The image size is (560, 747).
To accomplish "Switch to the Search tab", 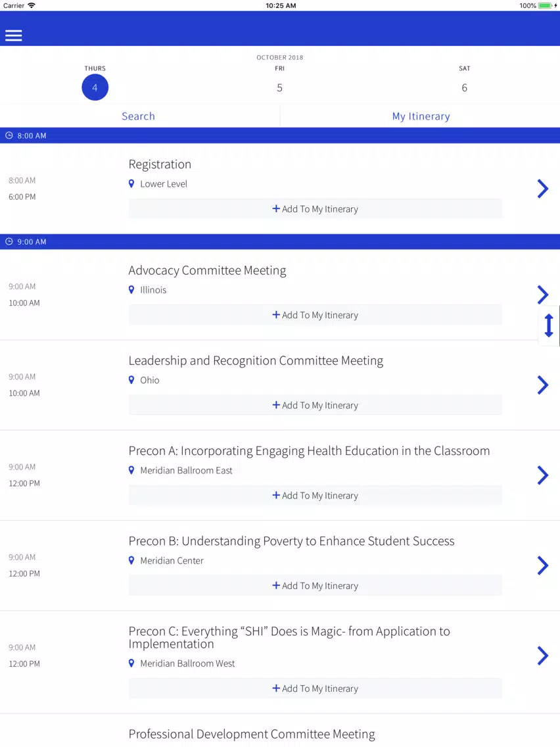I will (x=139, y=116).
